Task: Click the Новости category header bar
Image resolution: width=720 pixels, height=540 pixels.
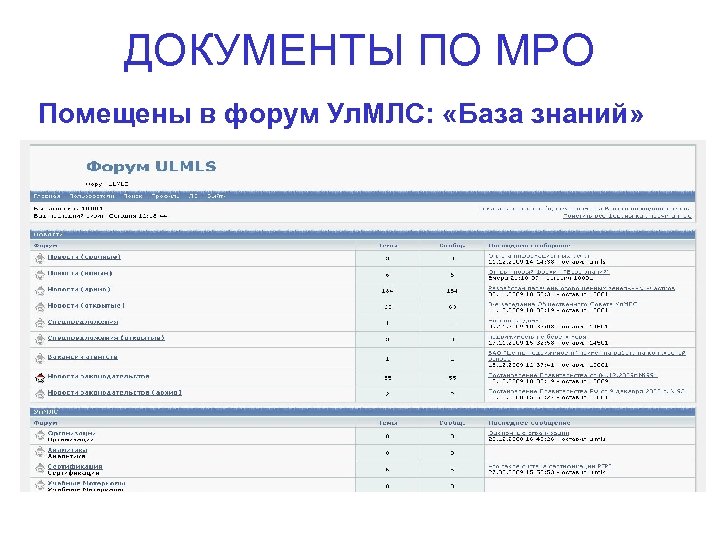Action: (x=363, y=234)
